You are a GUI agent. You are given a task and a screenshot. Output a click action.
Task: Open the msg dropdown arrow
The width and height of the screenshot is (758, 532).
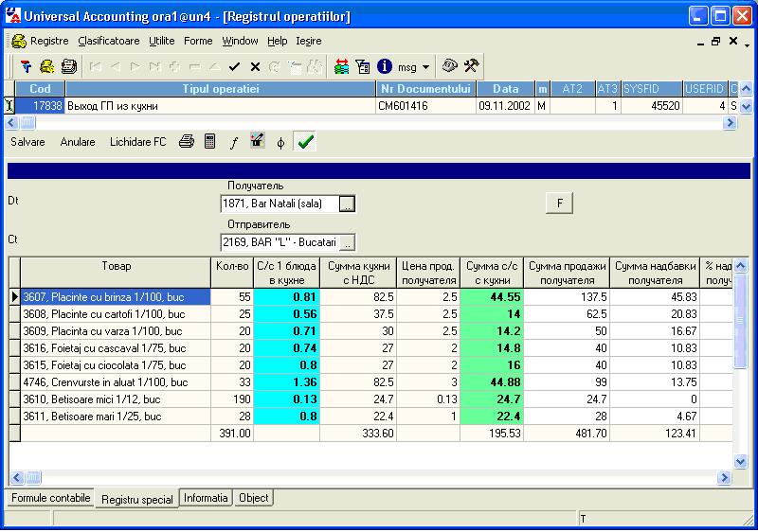425,67
